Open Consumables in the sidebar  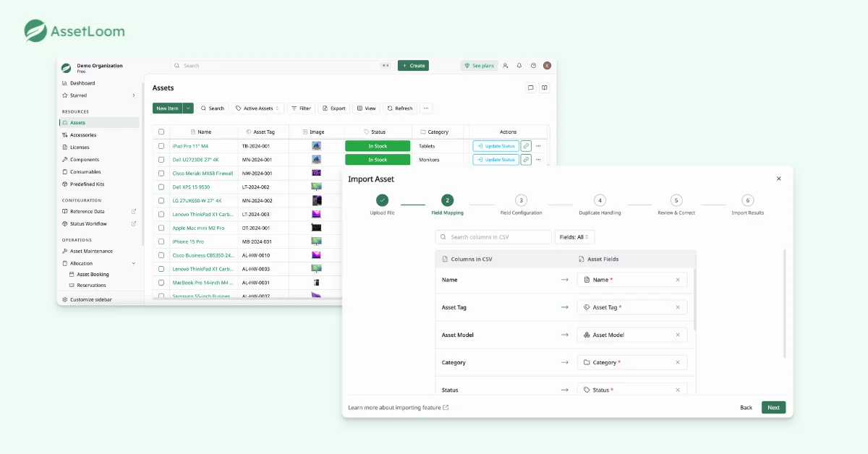tap(85, 172)
